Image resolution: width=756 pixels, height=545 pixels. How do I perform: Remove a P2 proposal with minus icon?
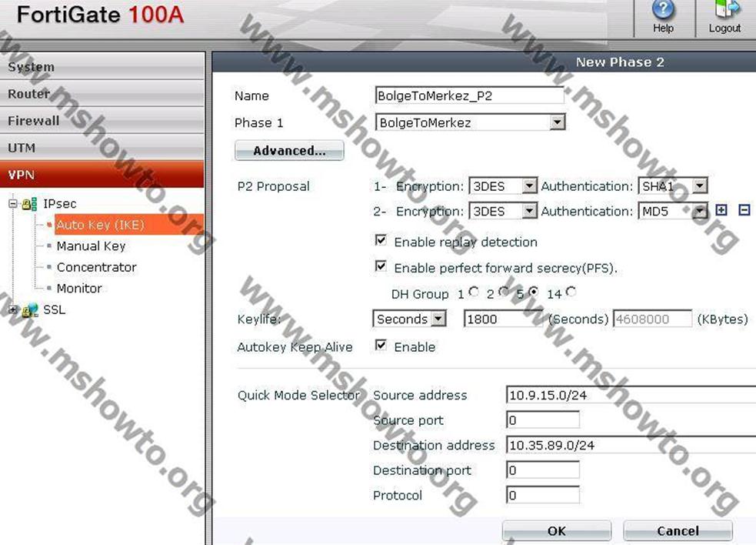744,210
